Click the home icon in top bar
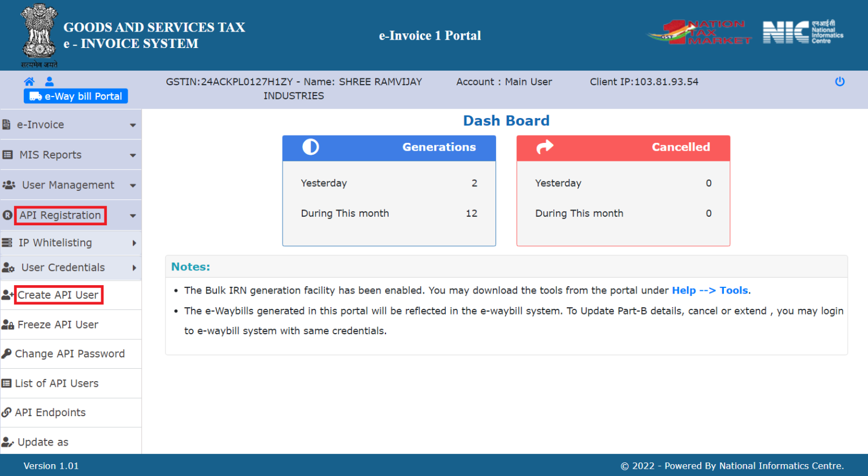The height and width of the screenshot is (476, 868). coord(29,81)
